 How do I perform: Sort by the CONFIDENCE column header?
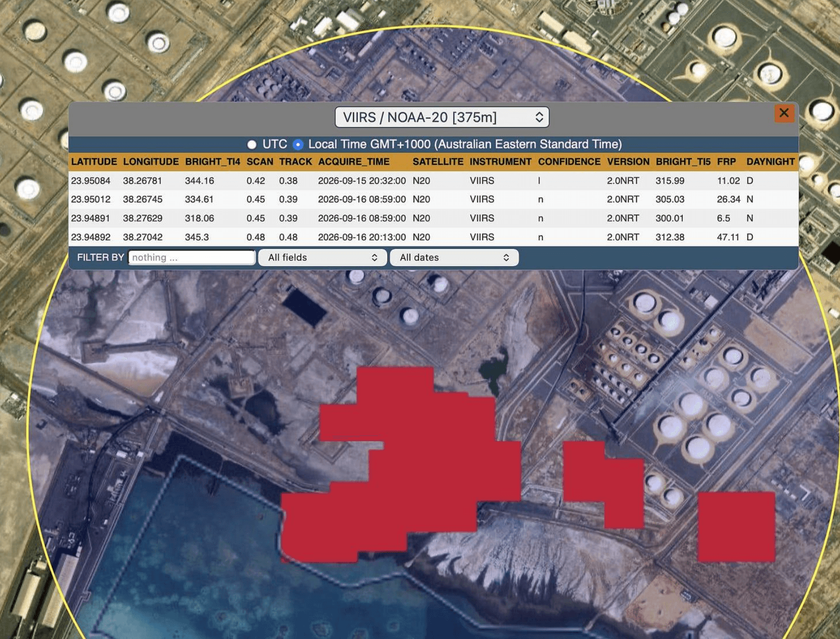coord(569,162)
